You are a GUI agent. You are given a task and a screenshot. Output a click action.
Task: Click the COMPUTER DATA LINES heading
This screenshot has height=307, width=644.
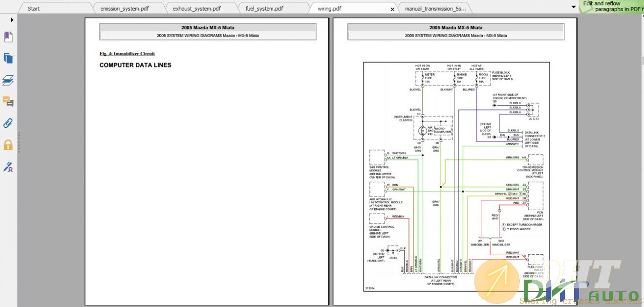point(135,65)
